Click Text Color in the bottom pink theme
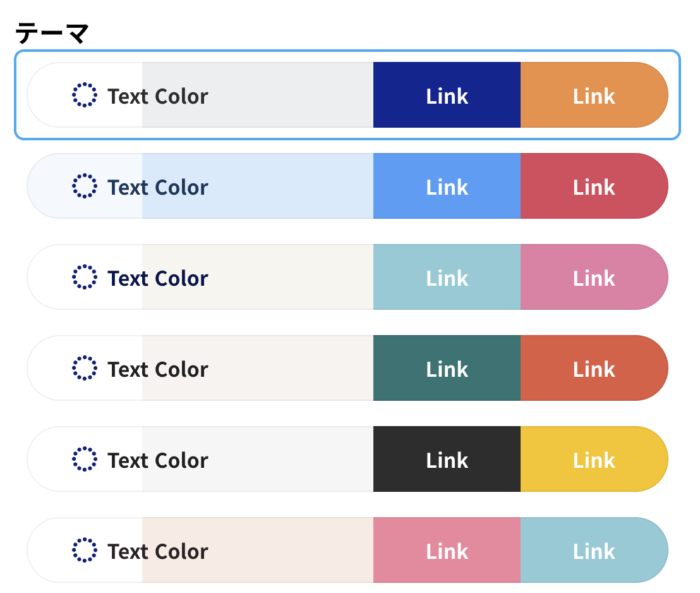700x593 pixels. tap(158, 551)
